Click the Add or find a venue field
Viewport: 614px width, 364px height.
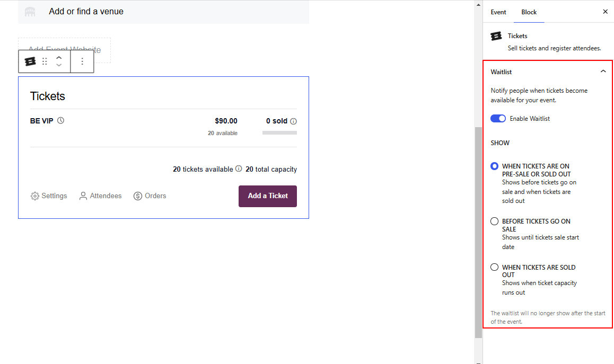pyautogui.click(x=86, y=11)
